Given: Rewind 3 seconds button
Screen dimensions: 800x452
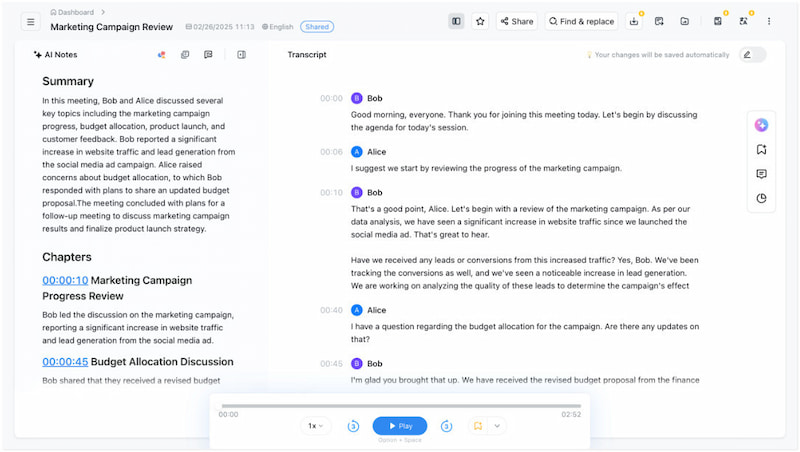Looking at the screenshot, I should [353, 425].
